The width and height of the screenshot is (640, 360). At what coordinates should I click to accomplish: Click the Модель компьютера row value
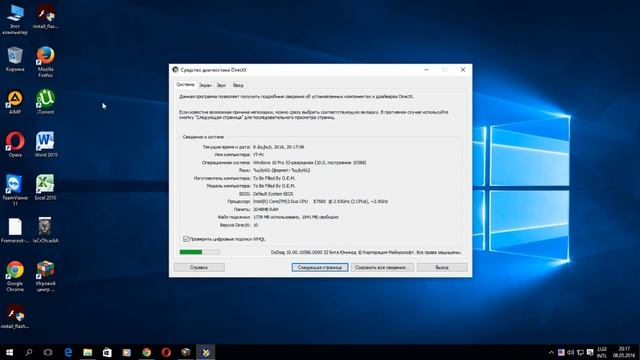coord(274,186)
